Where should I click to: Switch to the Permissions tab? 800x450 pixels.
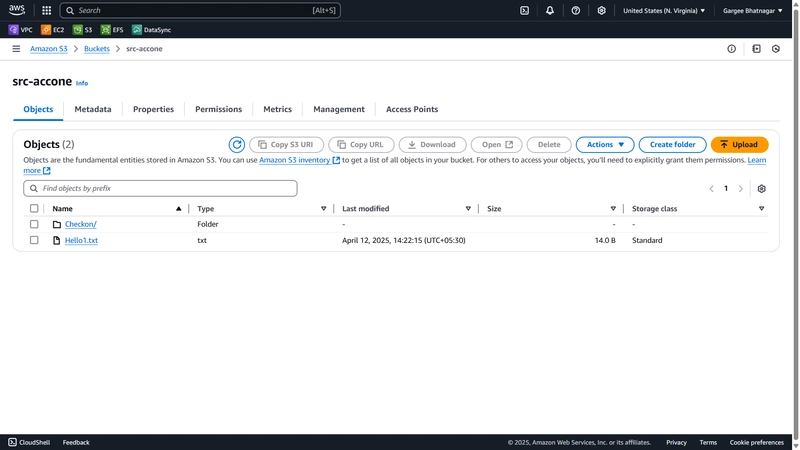(x=218, y=109)
